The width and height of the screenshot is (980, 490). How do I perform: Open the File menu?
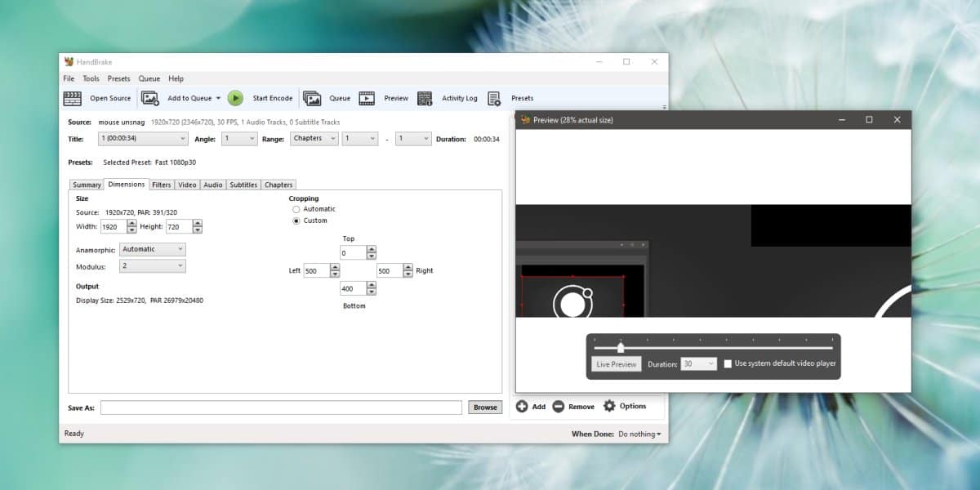[69, 78]
